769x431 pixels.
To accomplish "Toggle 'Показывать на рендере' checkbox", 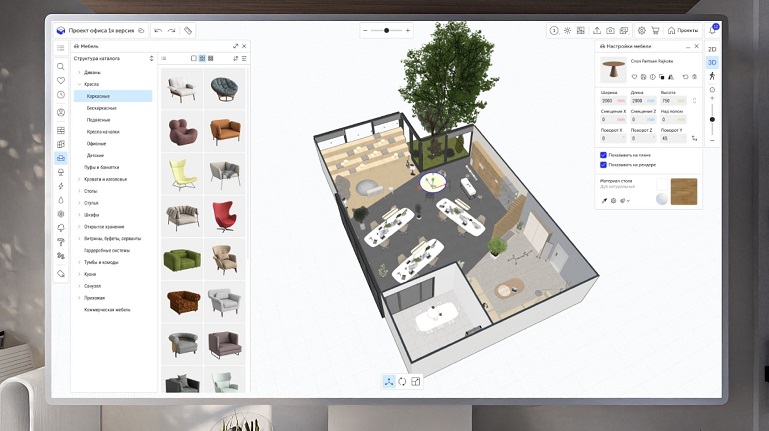I will [603, 165].
